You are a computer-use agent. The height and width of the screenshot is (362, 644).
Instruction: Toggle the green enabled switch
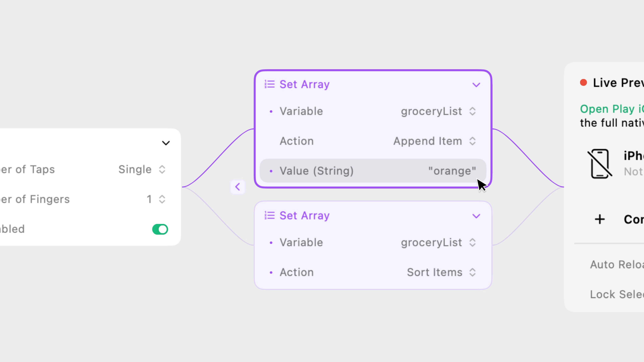pyautogui.click(x=160, y=229)
